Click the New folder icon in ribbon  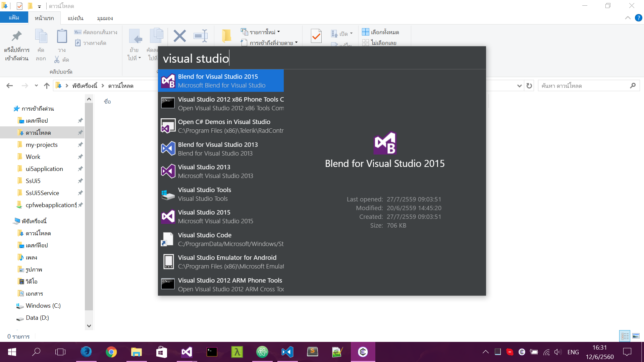coord(227,36)
